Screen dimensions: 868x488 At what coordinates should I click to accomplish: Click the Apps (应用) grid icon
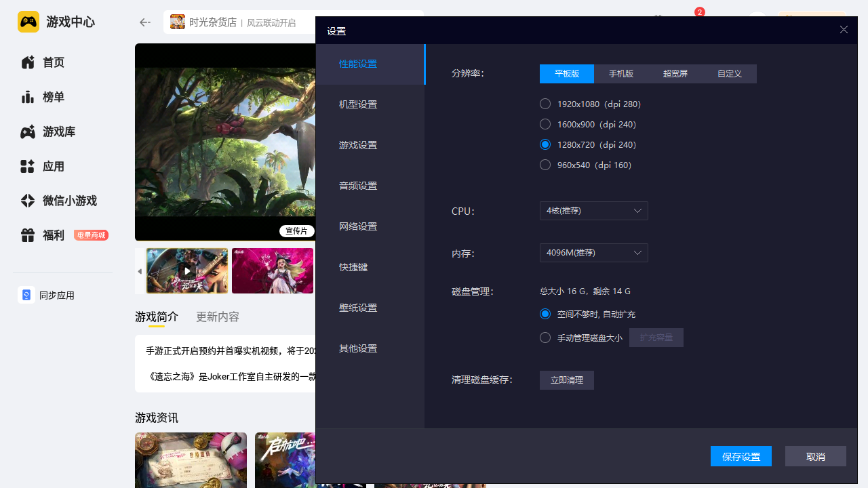click(x=28, y=167)
